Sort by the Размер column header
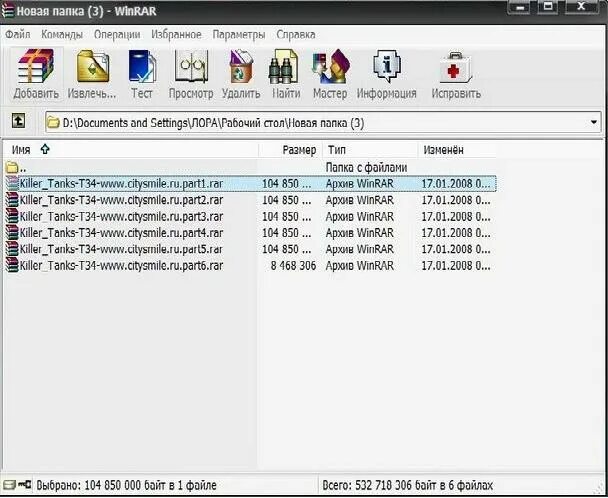This screenshot has height=498, width=608. [291, 150]
